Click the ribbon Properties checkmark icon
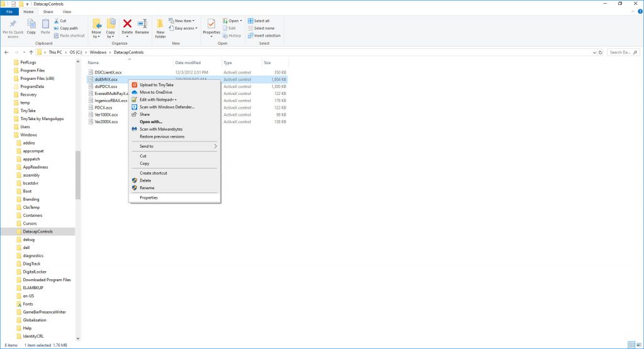Image resolution: width=644 pixels, height=349 pixels. 211,24
